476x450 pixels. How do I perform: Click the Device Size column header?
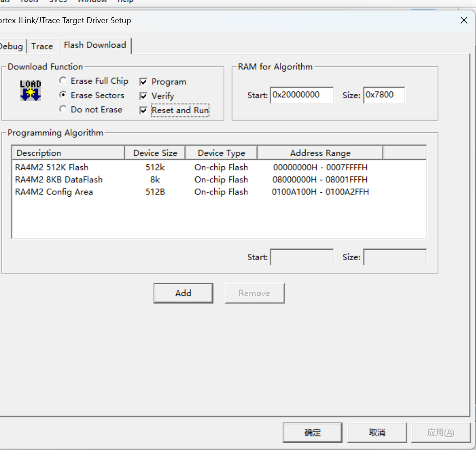[x=155, y=153]
